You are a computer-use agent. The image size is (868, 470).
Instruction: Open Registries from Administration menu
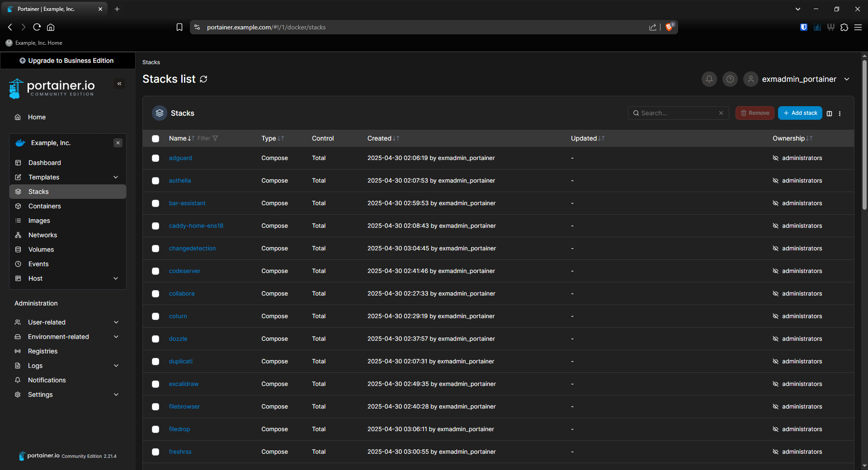pyautogui.click(x=42, y=351)
